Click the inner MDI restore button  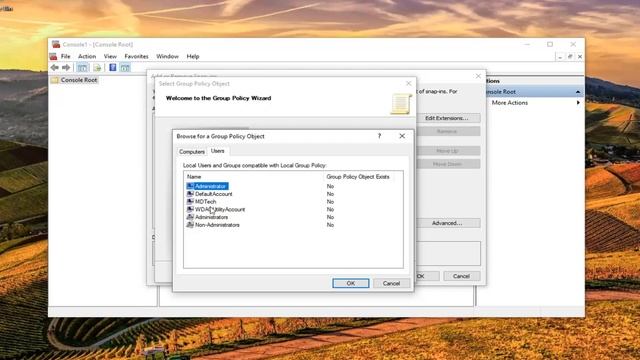point(570,57)
